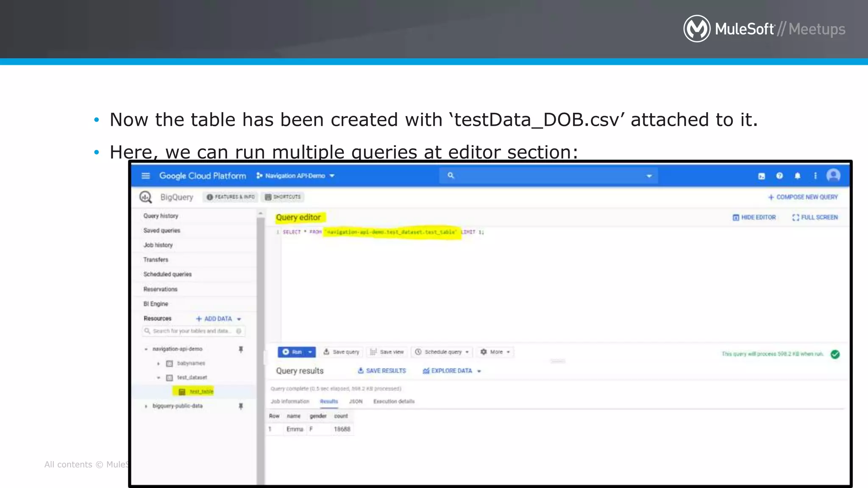Open Features & Info button

click(231, 197)
